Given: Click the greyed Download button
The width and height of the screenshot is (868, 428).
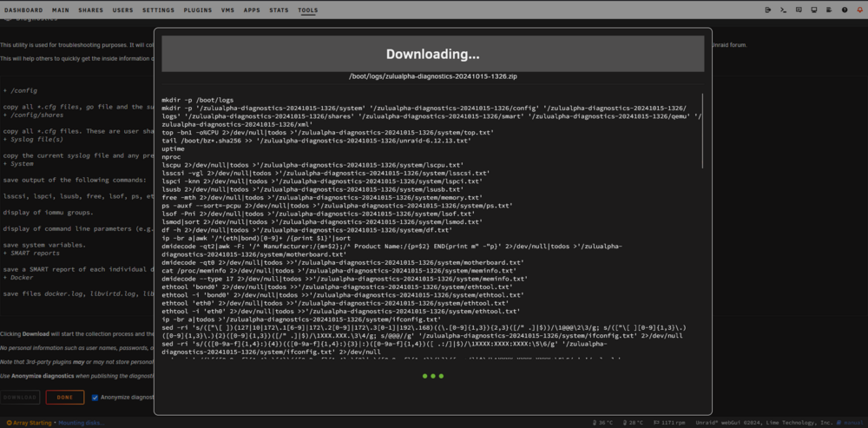Looking at the screenshot, I should click(20, 397).
